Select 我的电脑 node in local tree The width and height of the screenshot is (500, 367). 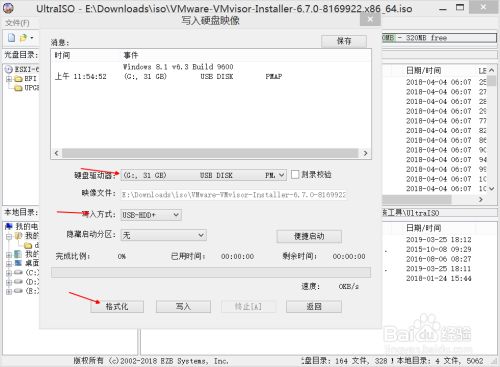tap(21, 227)
